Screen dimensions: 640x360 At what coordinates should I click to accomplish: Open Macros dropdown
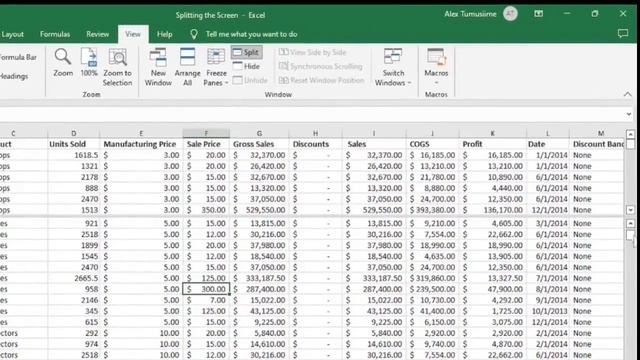coord(436,67)
